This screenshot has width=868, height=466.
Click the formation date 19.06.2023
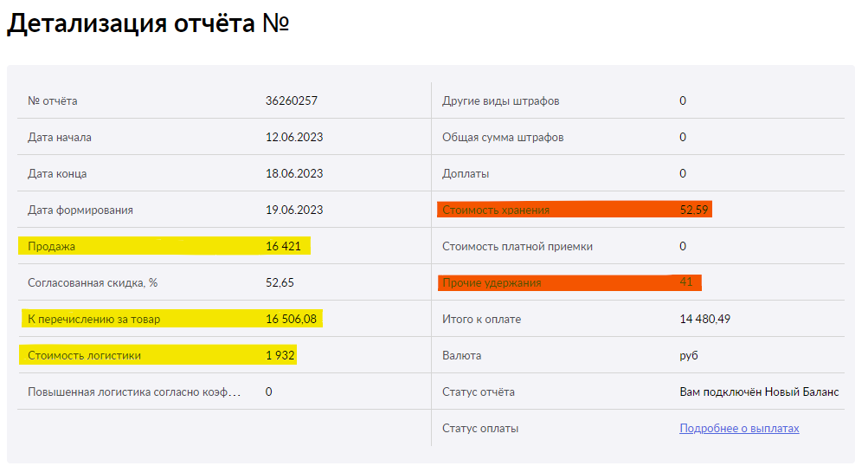[x=294, y=210]
